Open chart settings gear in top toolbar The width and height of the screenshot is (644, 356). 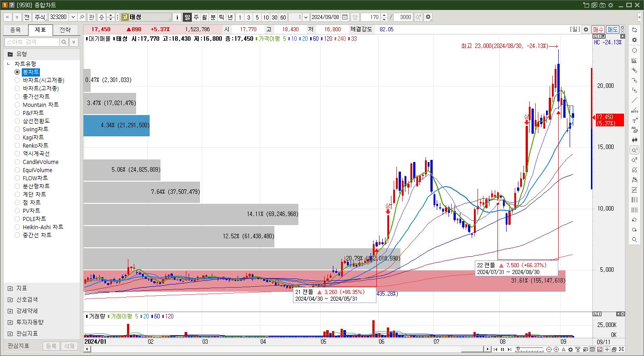428,17
